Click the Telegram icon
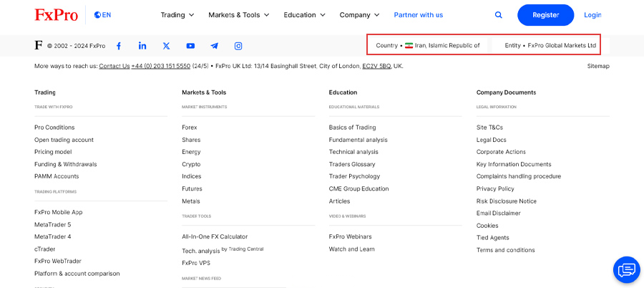This screenshot has width=644, height=288. [x=214, y=46]
